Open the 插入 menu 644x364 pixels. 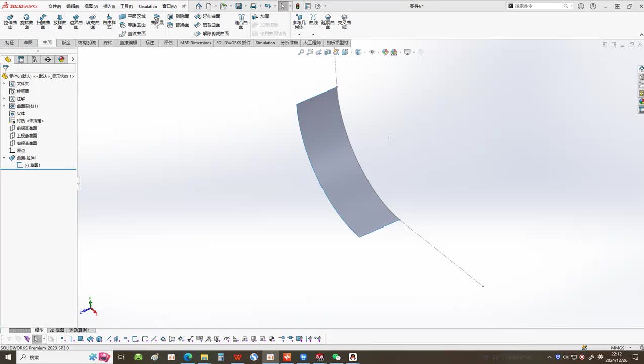click(109, 6)
